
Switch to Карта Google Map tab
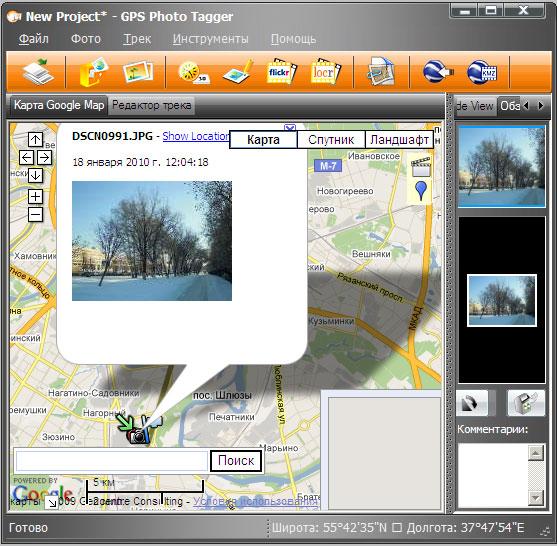[x=59, y=105]
